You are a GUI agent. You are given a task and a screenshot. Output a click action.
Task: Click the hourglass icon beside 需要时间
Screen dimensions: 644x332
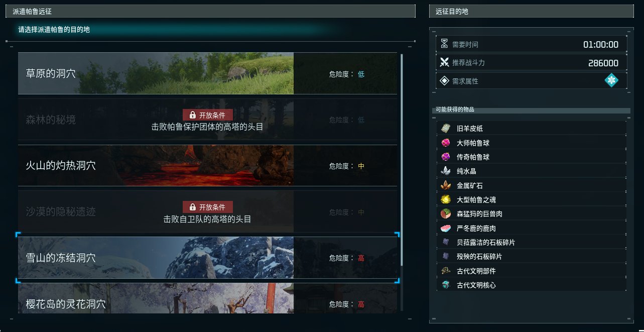click(444, 44)
